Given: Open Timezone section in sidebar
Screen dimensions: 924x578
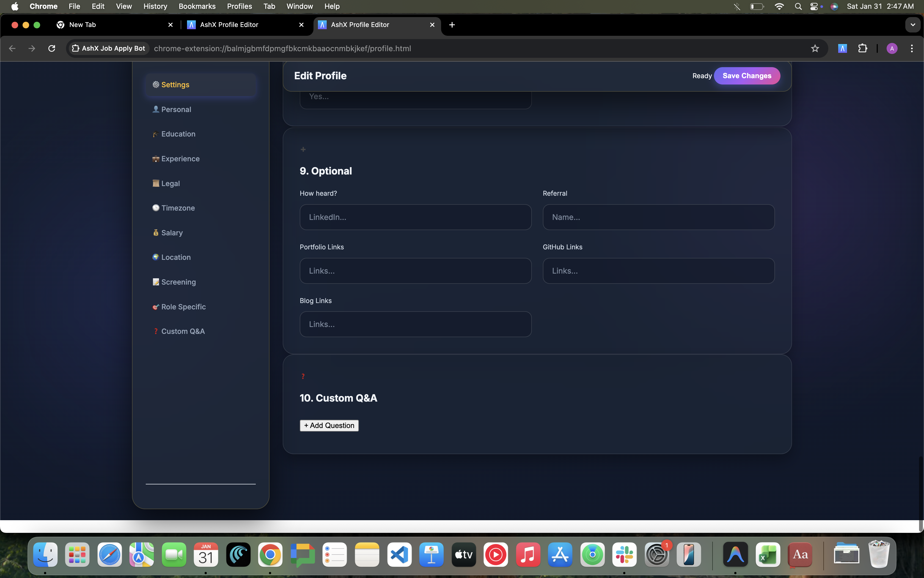Looking at the screenshot, I should (x=200, y=208).
